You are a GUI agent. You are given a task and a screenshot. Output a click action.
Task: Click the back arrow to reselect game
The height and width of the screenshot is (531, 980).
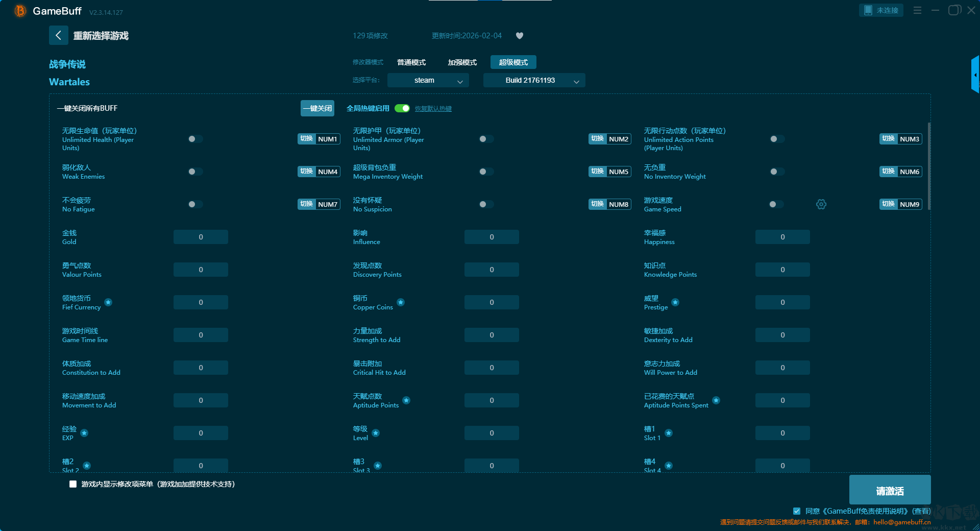58,35
